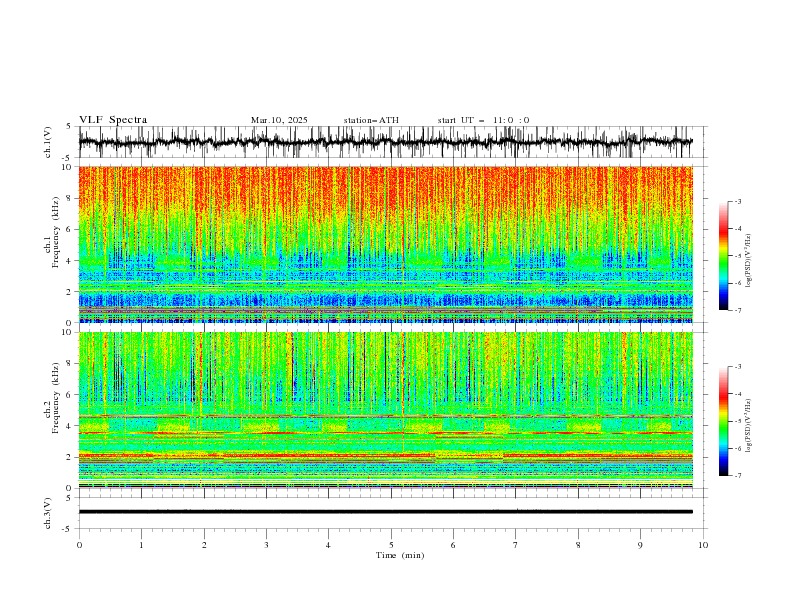Click inside the ch.2 spectrogram panel
The width and height of the screenshot is (792, 612).
(x=385, y=410)
